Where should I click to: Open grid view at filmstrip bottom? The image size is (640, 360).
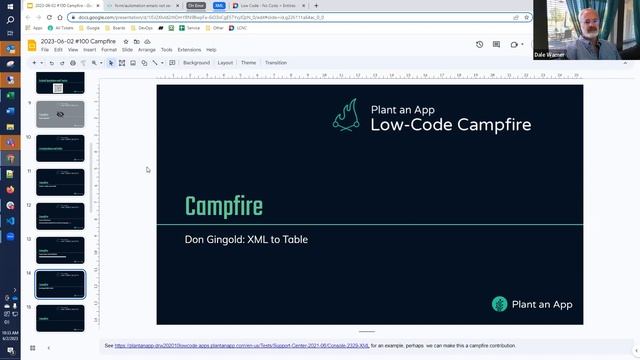point(33,348)
